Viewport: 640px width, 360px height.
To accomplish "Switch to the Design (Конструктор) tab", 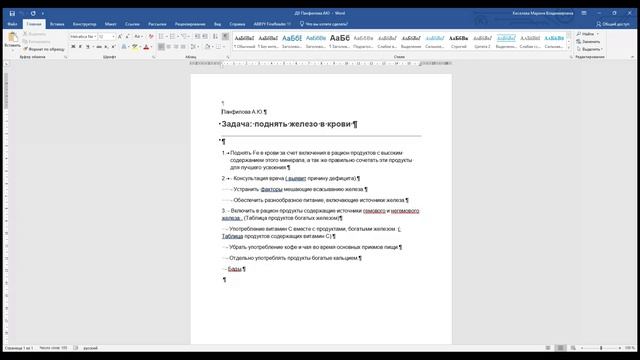I will [84, 24].
